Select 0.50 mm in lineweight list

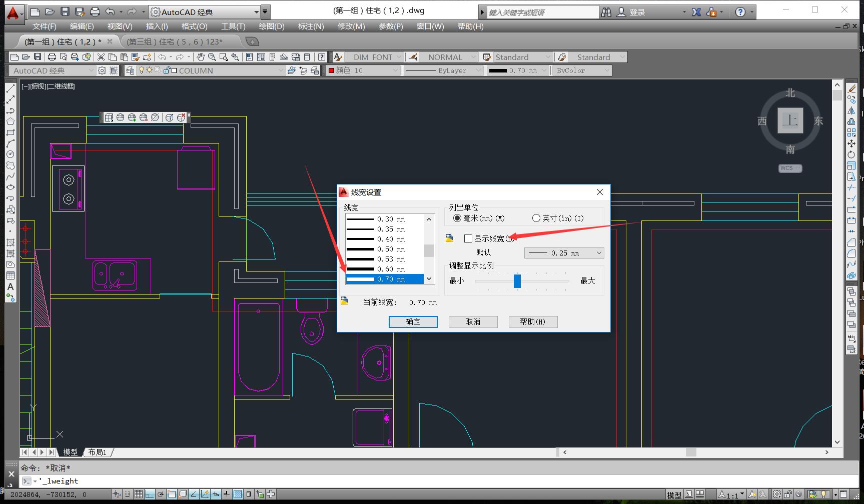385,249
